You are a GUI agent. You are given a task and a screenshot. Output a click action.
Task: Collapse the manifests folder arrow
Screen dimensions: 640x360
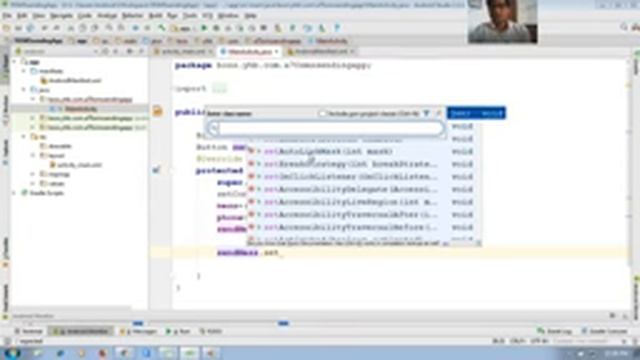click(x=24, y=71)
